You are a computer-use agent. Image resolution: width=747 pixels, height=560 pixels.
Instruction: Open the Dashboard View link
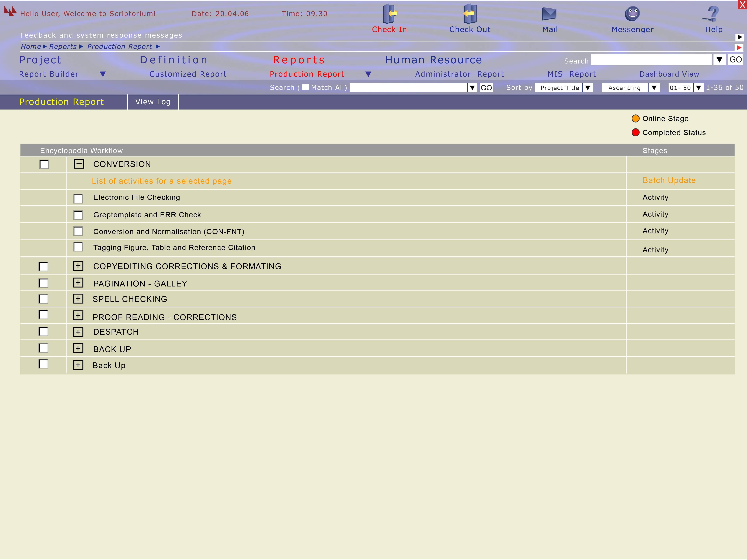point(669,74)
